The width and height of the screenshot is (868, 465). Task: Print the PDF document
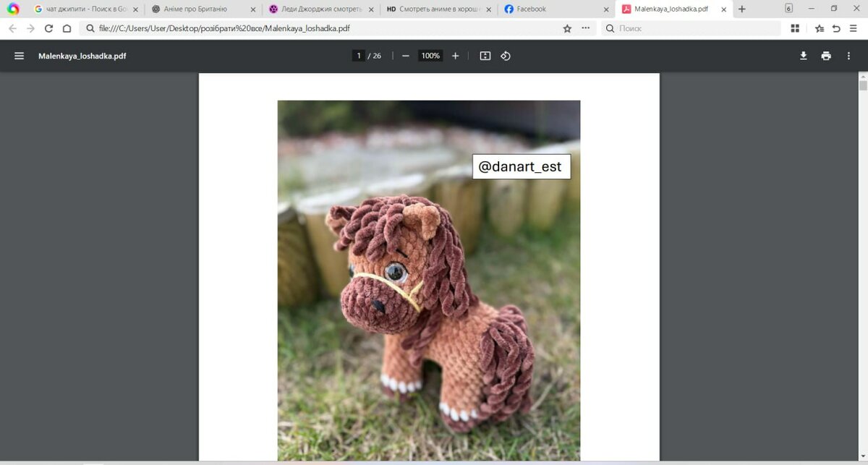point(826,56)
